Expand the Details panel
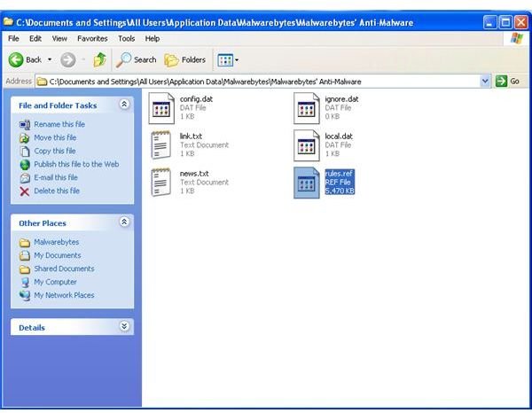Screen dimensions: 532x413 124,326
